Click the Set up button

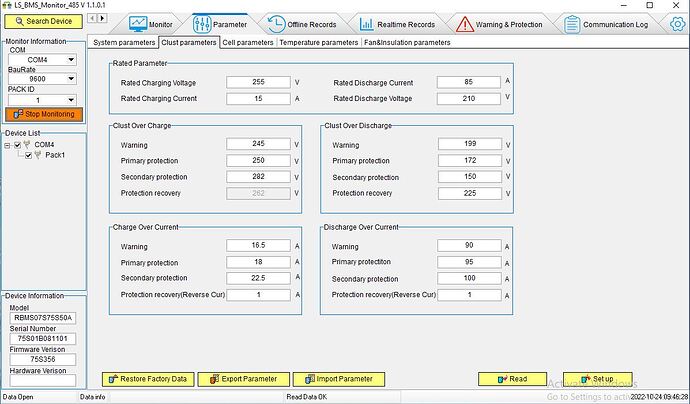[x=598, y=379]
